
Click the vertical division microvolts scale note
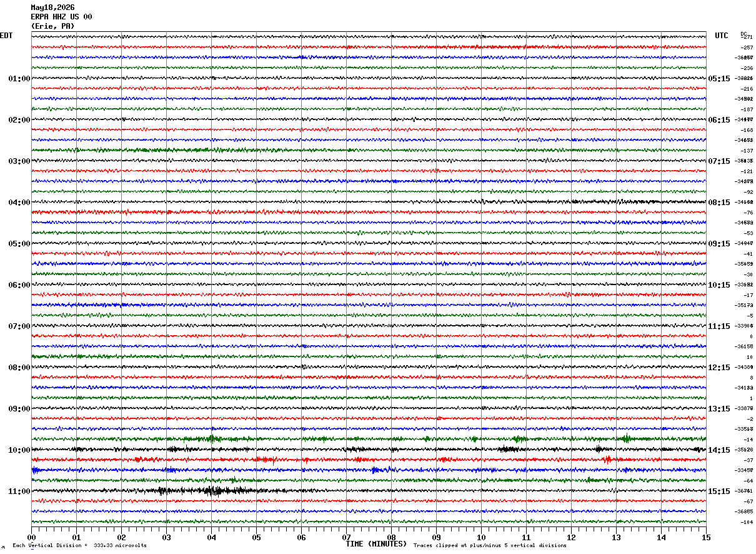coord(79,545)
